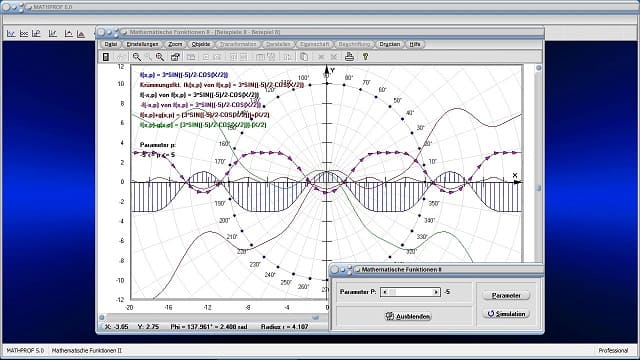Click the Parameter P slider track

click(410, 292)
